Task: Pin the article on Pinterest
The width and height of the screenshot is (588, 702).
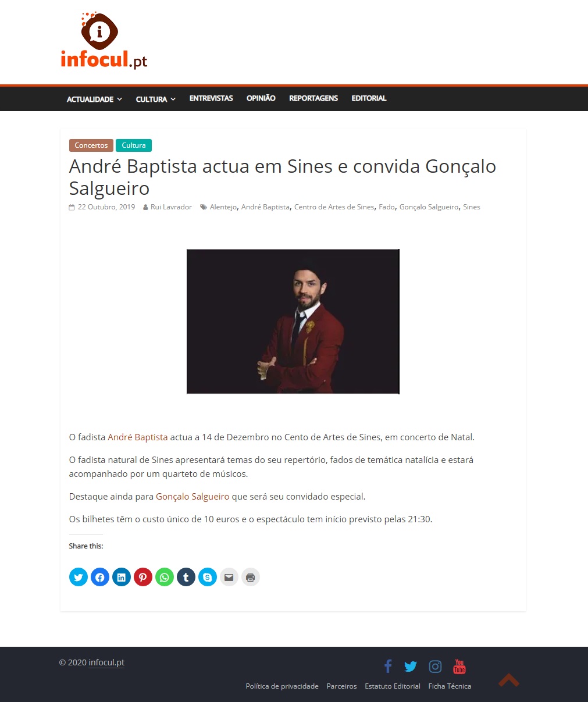Action: tap(143, 577)
